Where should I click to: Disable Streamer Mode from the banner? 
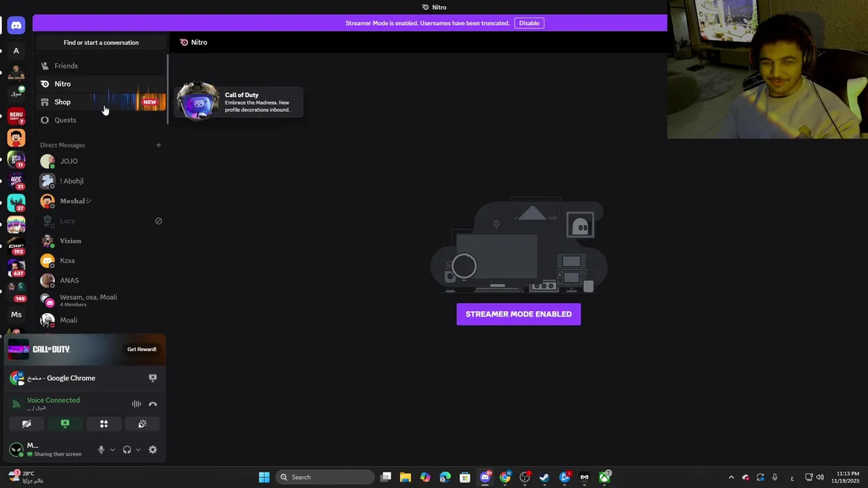529,23
